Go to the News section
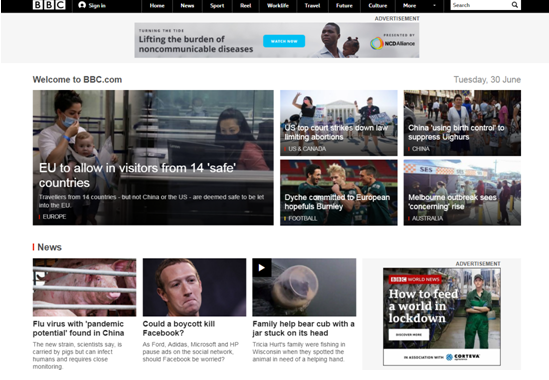The width and height of the screenshot is (549, 380). pos(187,6)
